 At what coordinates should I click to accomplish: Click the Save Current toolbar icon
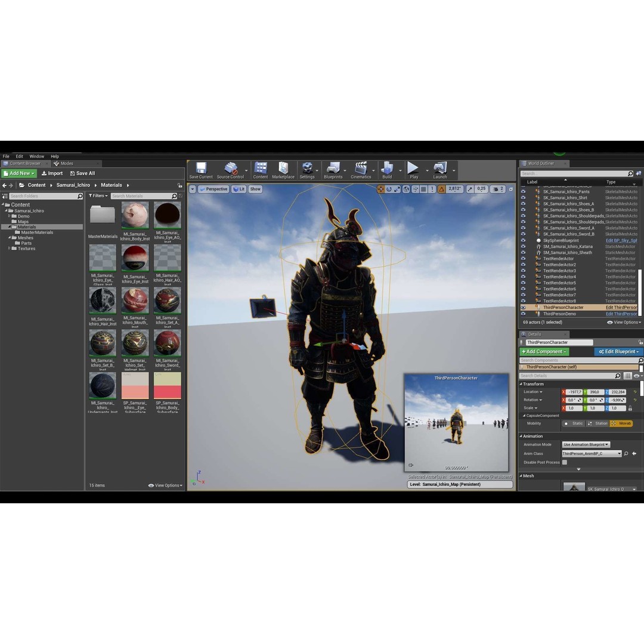201,170
